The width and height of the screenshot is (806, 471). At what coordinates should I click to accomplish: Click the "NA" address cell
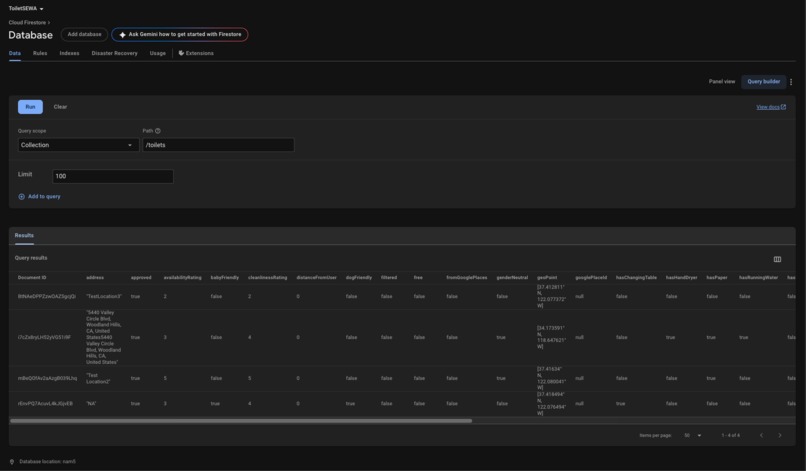pos(91,404)
